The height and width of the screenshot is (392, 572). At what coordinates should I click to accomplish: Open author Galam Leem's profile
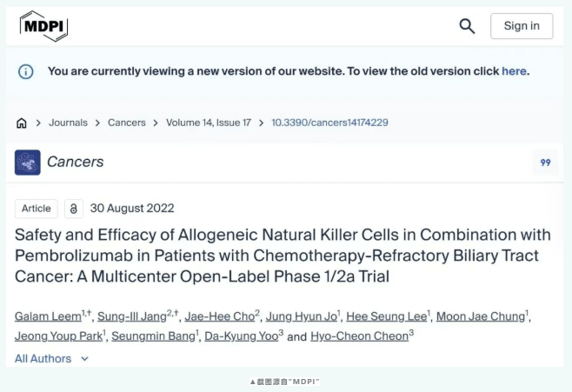(x=48, y=316)
